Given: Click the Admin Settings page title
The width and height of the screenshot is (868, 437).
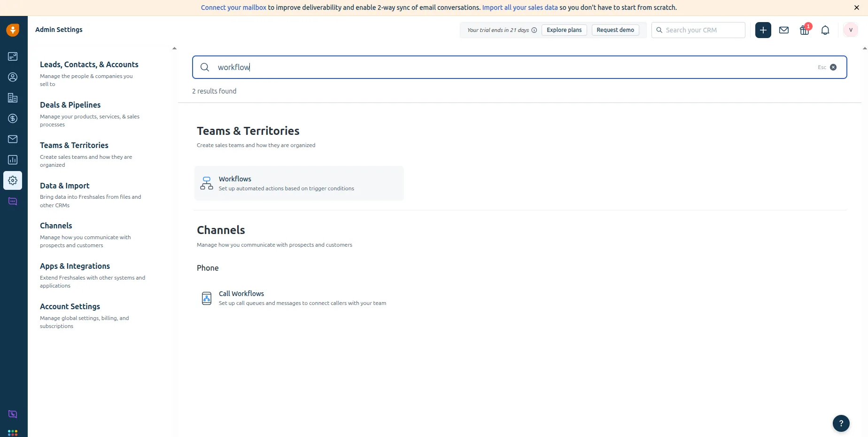Looking at the screenshot, I should point(59,30).
